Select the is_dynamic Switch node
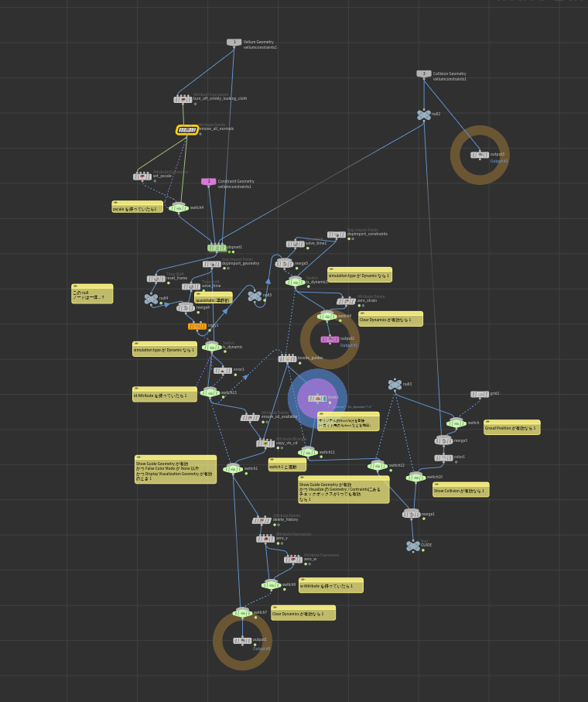The height and width of the screenshot is (702, 588). [212, 347]
